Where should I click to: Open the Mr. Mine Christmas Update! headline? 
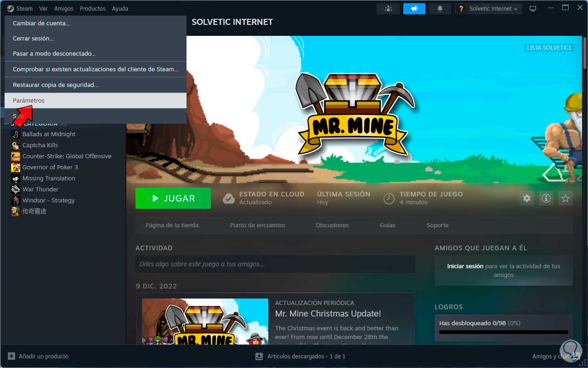point(328,314)
